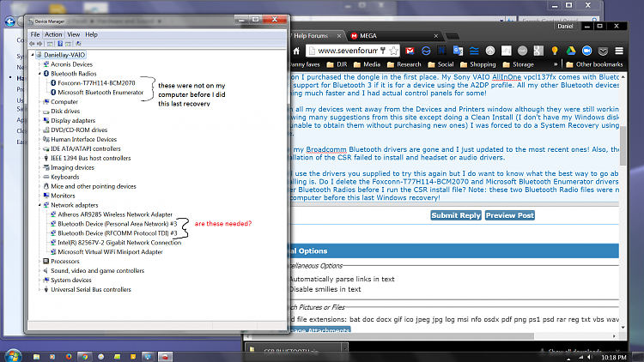Open the Gmail extension icon in Chrome
Screen dimensions: 644x362
click(410, 51)
